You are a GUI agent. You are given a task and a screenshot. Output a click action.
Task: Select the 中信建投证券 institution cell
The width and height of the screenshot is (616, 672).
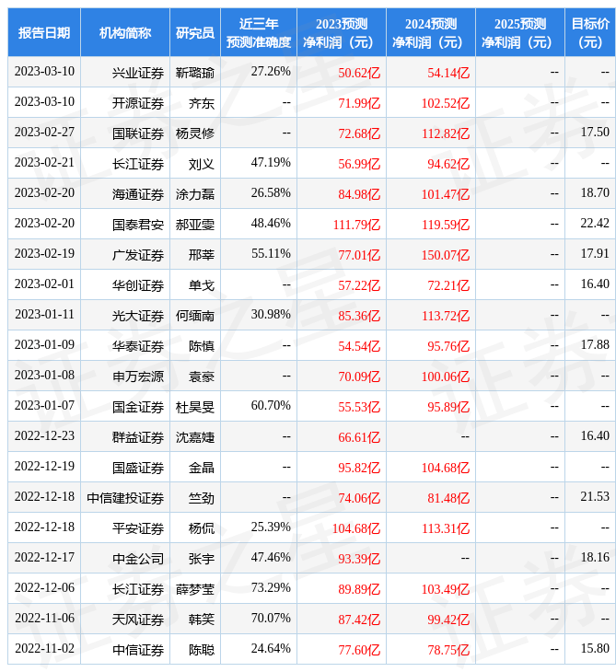click(125, 498)
